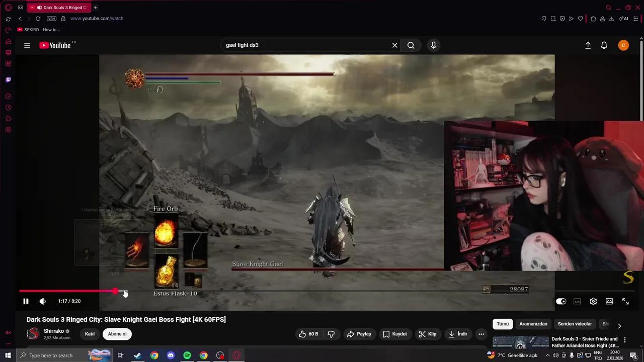The height and width of the screenshot is (362, 644).
Task: Open the Shirrako channel name link
Action: [x=54, y=331]
